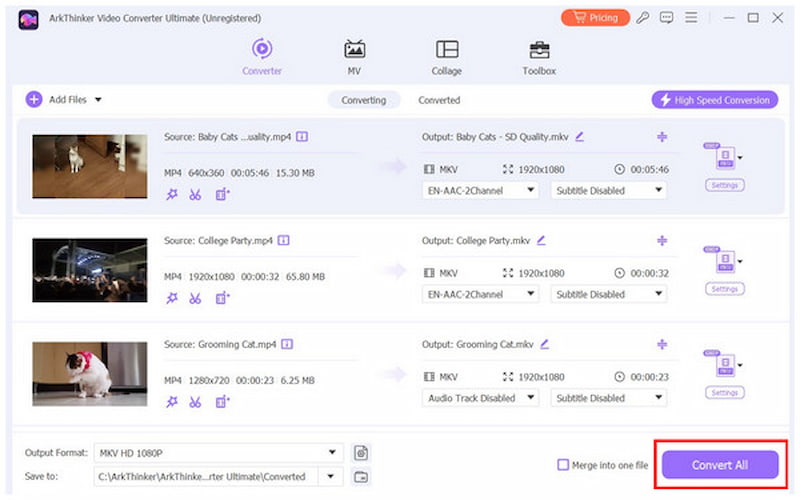Open the output folder icon
This screenshot has height=500, width=800.
tap(361, 477)
